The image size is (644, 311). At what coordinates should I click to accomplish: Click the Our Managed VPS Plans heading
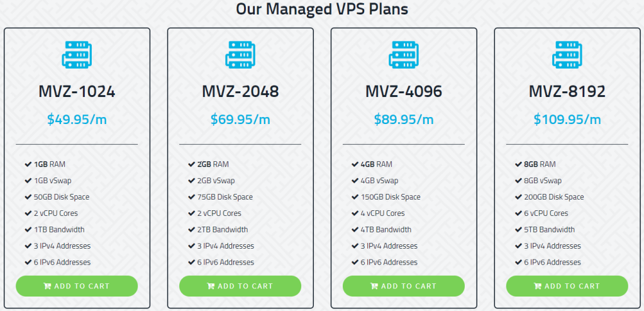coord(322,9)
